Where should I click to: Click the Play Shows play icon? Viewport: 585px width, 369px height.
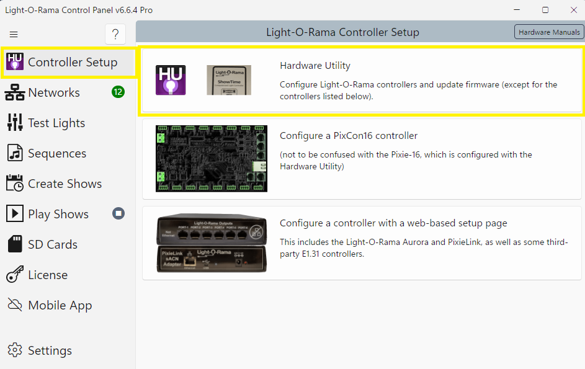click(x=15, y=213)
